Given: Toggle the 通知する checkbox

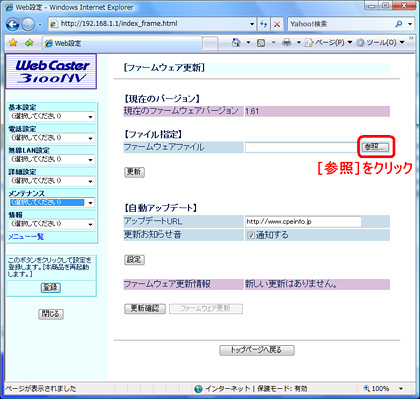Looking at the screenshot, I should [251, 235].
